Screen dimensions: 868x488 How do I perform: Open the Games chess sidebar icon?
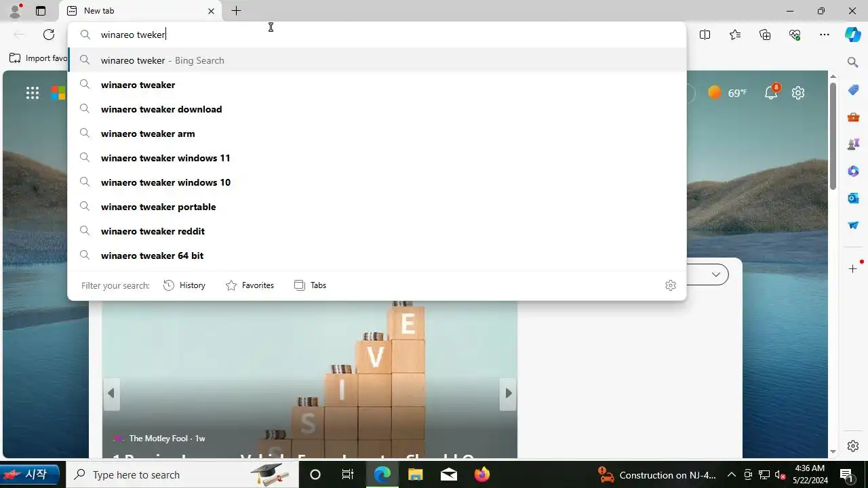[x=853, y=144]
